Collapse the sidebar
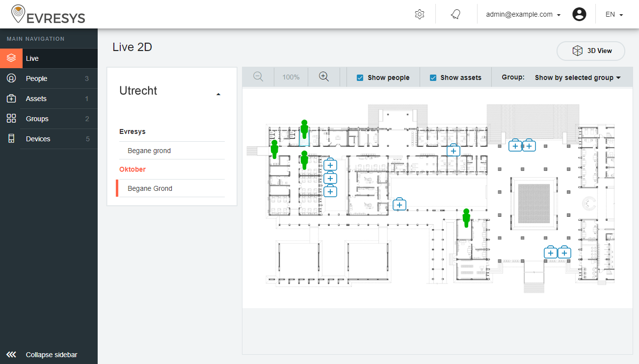This screenshot has width=639, height=364. [x=51, y=355]
